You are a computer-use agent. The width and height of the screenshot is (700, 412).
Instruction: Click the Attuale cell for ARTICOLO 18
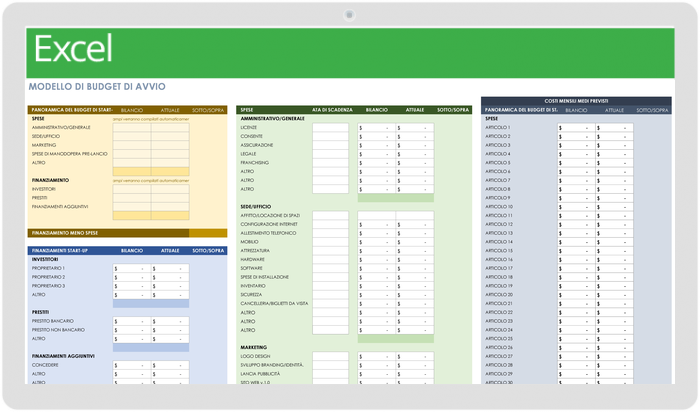pos(614,277)
